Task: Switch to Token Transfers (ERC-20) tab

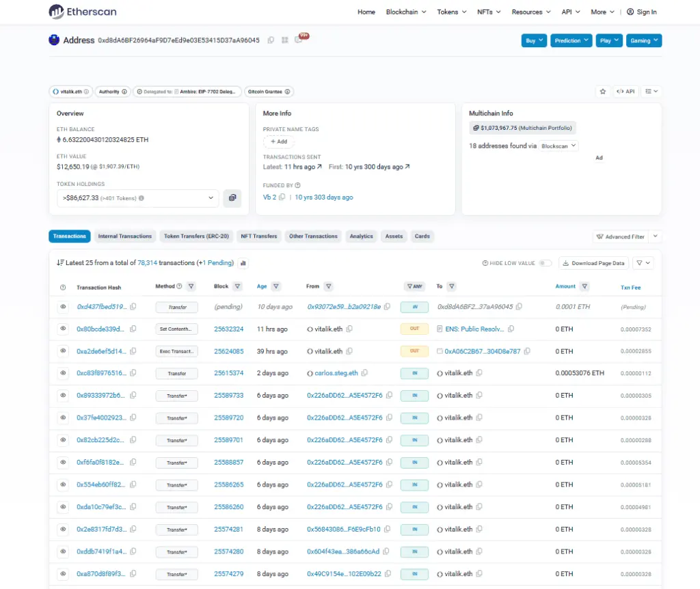Action: (x=196, y=236)
